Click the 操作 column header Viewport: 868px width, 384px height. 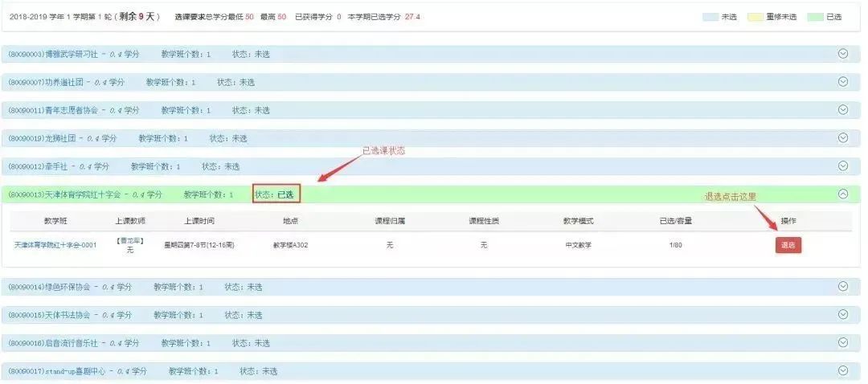(788, 221)
